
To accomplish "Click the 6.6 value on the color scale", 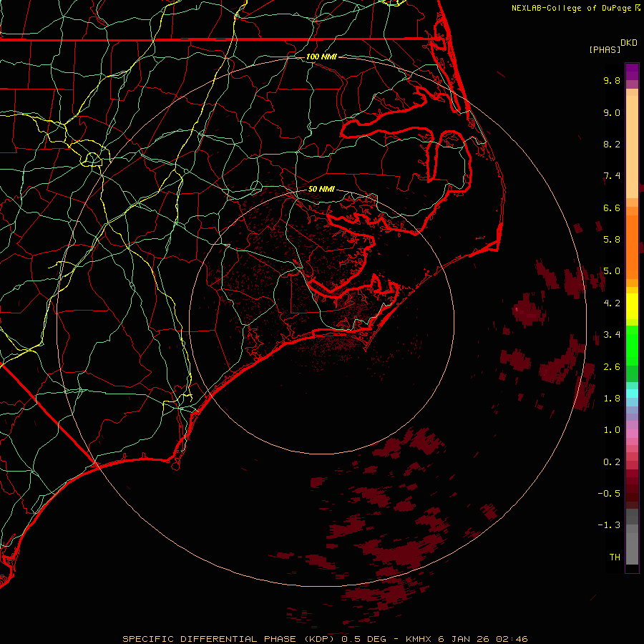I will pyautogui.click(x=612, y=208).
